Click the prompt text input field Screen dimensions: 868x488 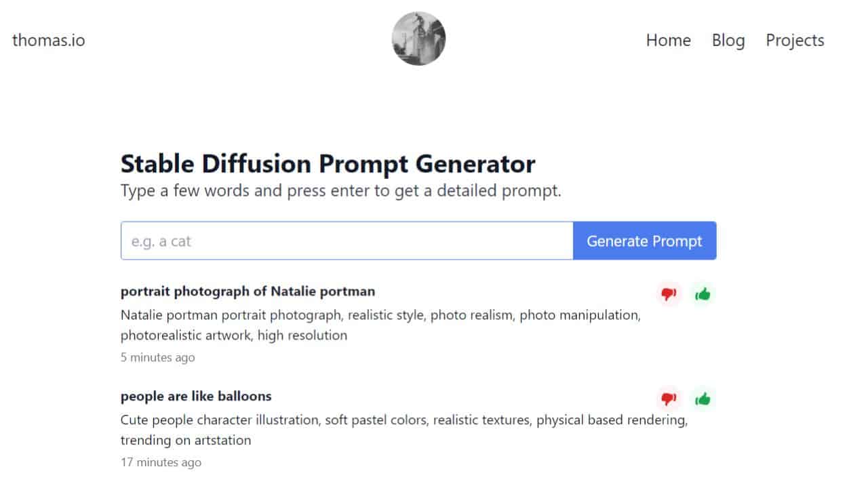click(347, 241)
